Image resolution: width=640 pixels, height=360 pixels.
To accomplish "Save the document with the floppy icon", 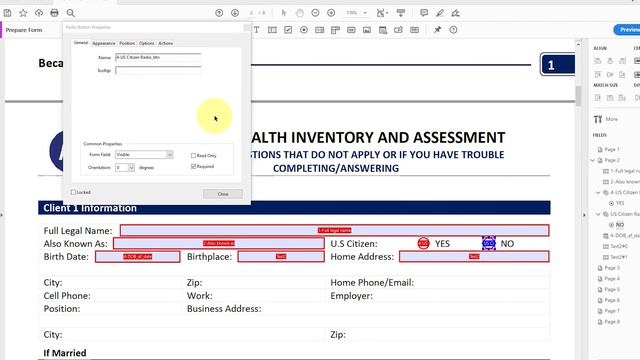I will [x=7, y=13].
